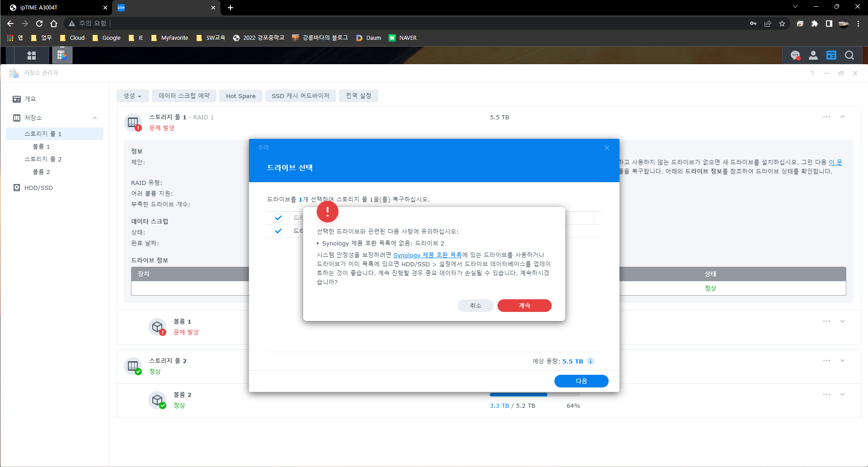This screenshot has width=868, height=467.
Task: Open the NAVER bookmark
Action: (403, 38)
